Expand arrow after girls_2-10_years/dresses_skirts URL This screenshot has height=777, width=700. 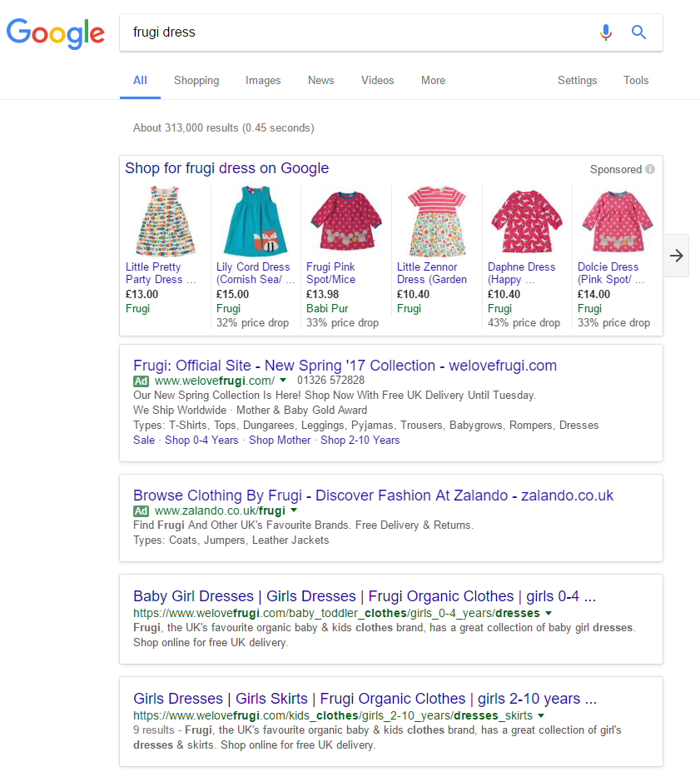point(541,715)
